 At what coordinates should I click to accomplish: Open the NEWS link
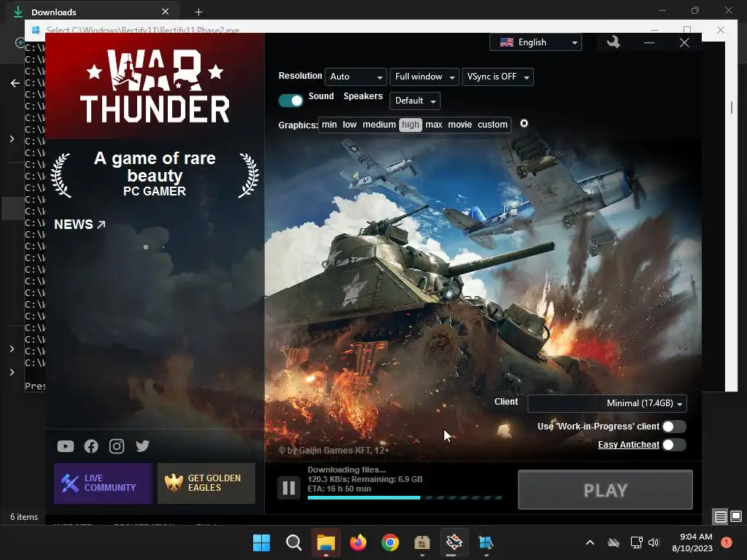point(80,225)
